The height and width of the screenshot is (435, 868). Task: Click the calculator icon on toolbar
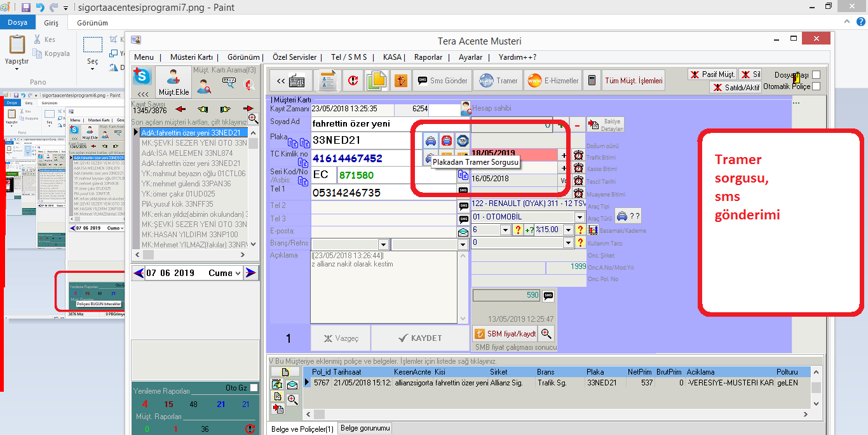point(592,80)
